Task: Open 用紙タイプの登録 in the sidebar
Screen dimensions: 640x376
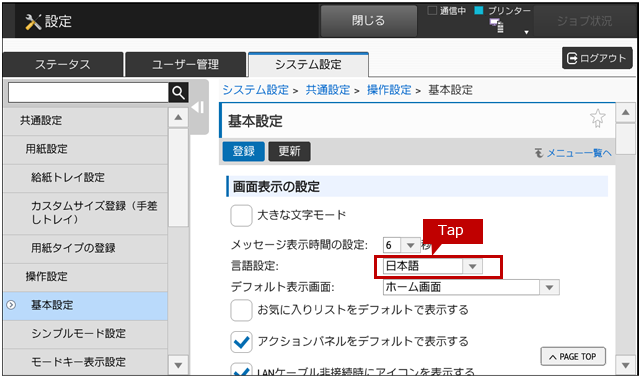Action: click(x=85, y=248)
